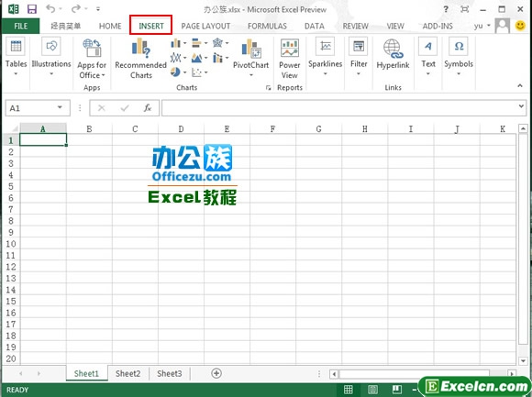
Task: Open the Charts dialog launcher
Action: 269,88
